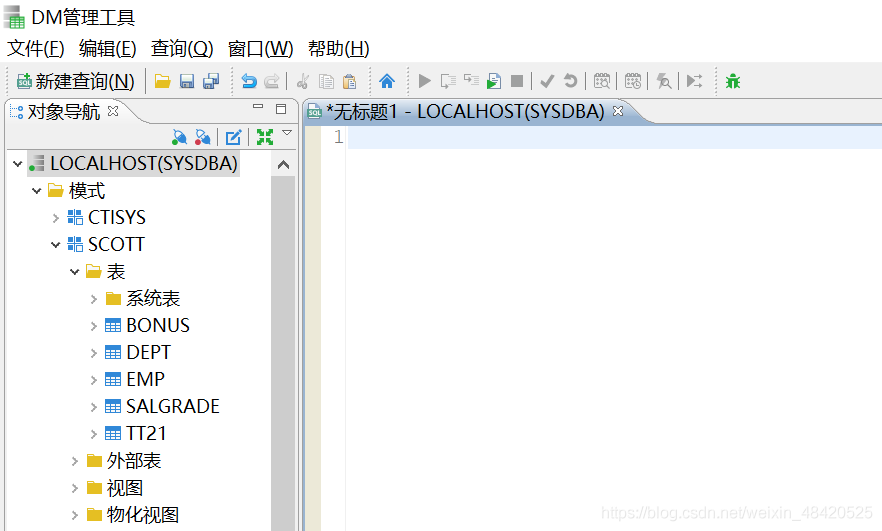The image size is (882, 531).
Task: Select the CTISYS schema item
Action: coord(107,218)
